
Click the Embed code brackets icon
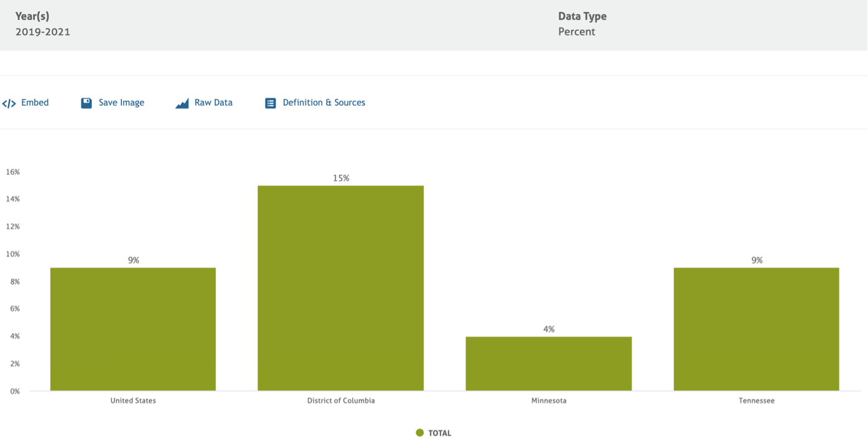point(9,103)
